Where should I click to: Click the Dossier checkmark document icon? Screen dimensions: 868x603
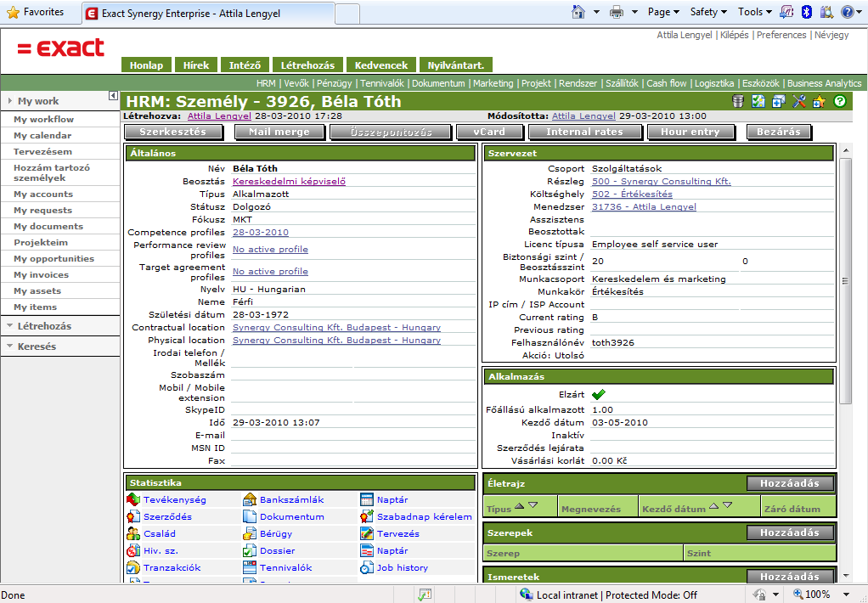250,551
